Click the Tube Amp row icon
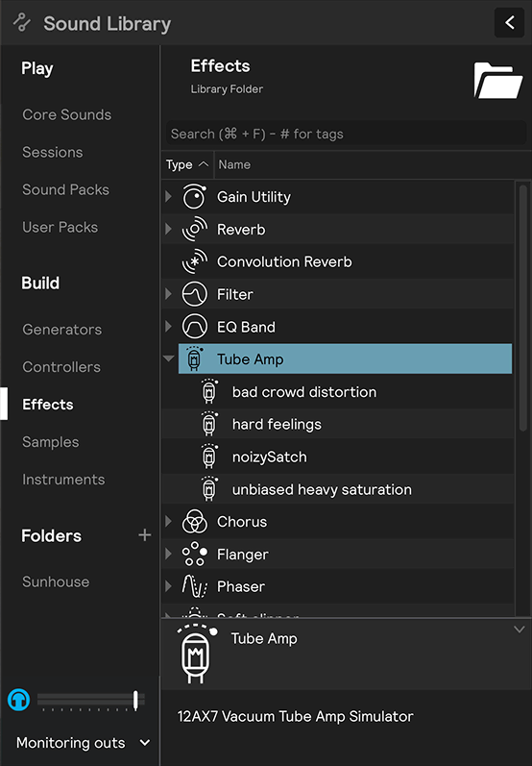Viewport: 532px width, 766px height. (x=195, y=358)
